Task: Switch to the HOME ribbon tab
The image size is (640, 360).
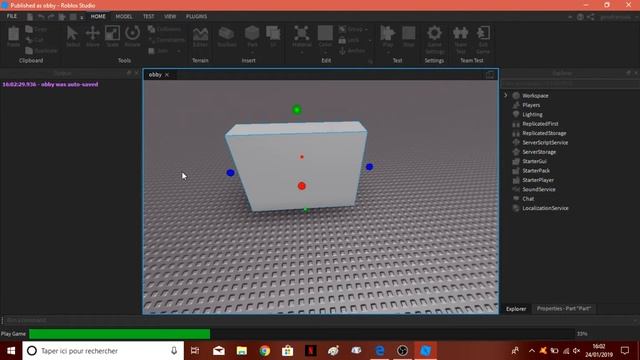Action: point(98,16)
